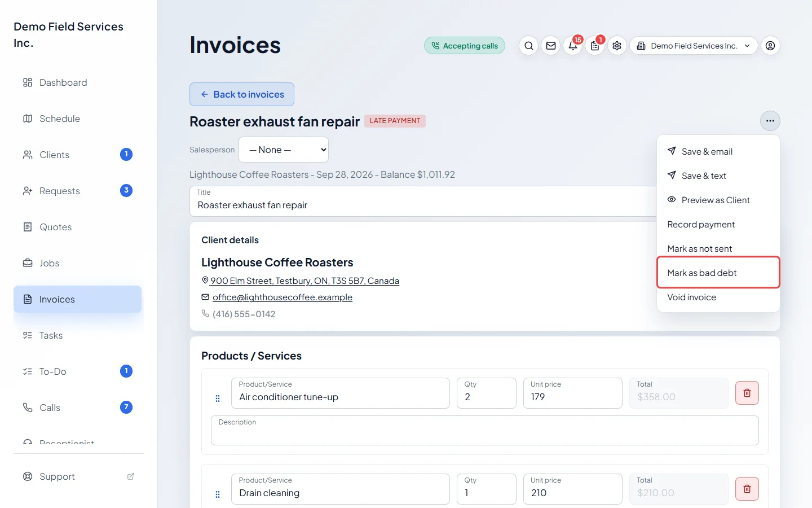Expand the Demo Field Services Inc. company switcher
812x508 pixels.
[694, 46]
